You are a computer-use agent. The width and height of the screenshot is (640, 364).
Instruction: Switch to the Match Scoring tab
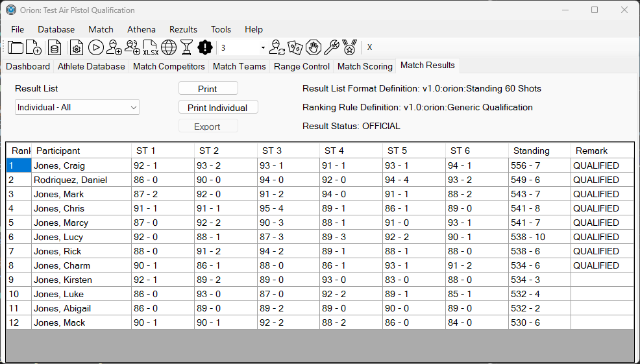[x=365, y=66]
